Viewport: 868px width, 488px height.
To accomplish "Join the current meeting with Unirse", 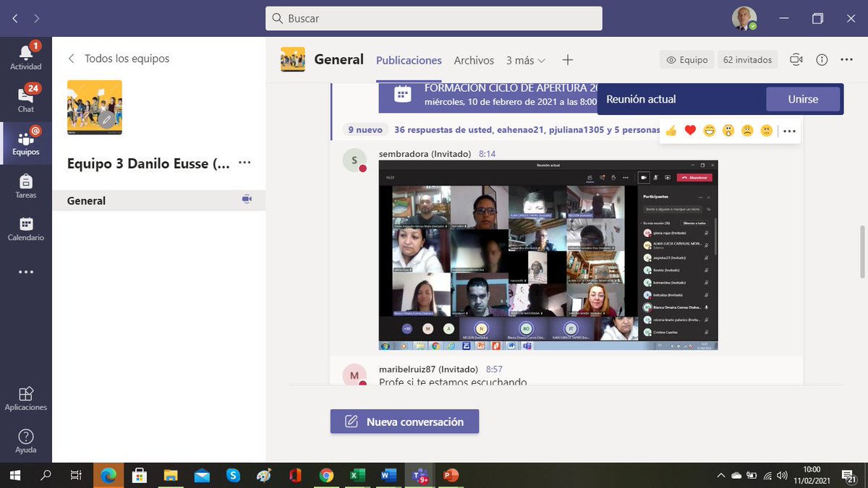I will [803, 99].
